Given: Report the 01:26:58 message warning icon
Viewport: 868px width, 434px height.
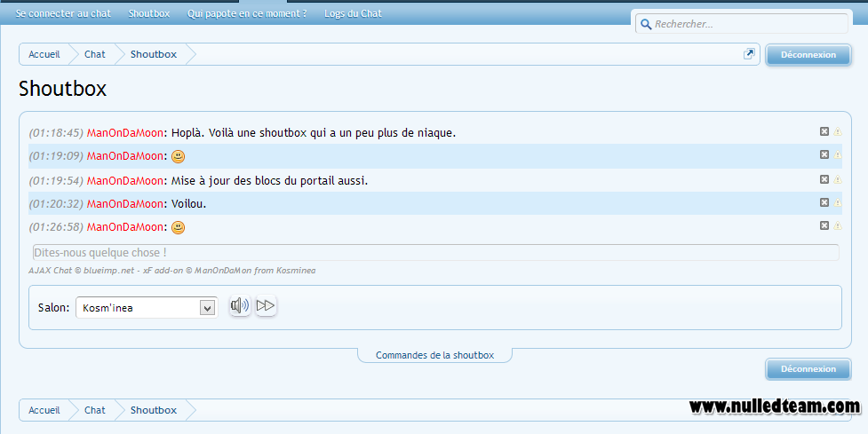Looking at the screenshot, I should [838, 225].
